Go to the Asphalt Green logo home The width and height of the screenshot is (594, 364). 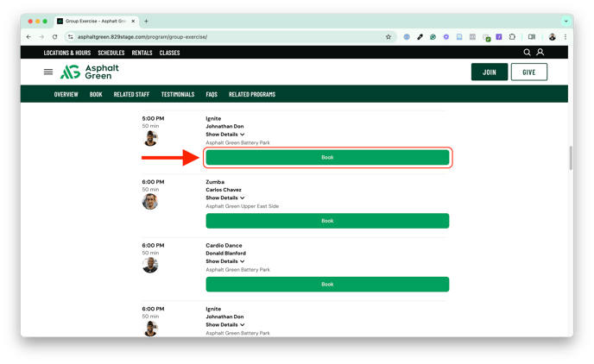tap(90, 72)
